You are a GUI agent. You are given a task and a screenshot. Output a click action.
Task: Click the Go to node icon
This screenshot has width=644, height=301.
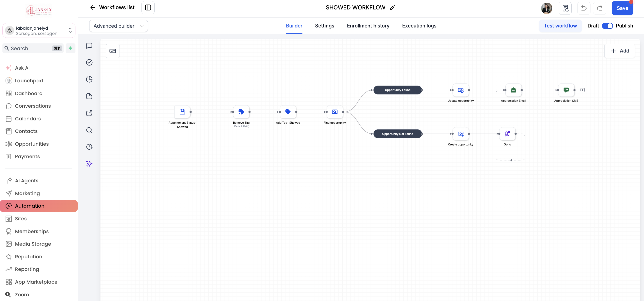pos(507,134)
